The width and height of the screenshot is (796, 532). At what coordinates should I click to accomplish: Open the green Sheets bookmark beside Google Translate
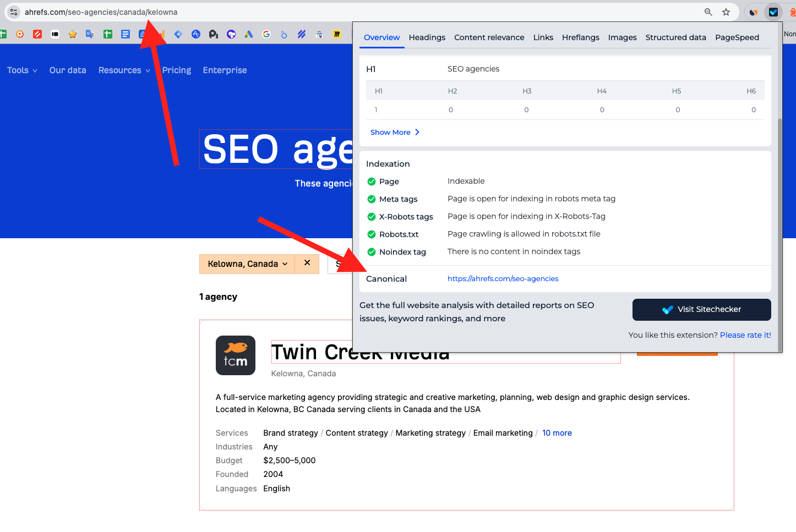click(x=108, y=34)
